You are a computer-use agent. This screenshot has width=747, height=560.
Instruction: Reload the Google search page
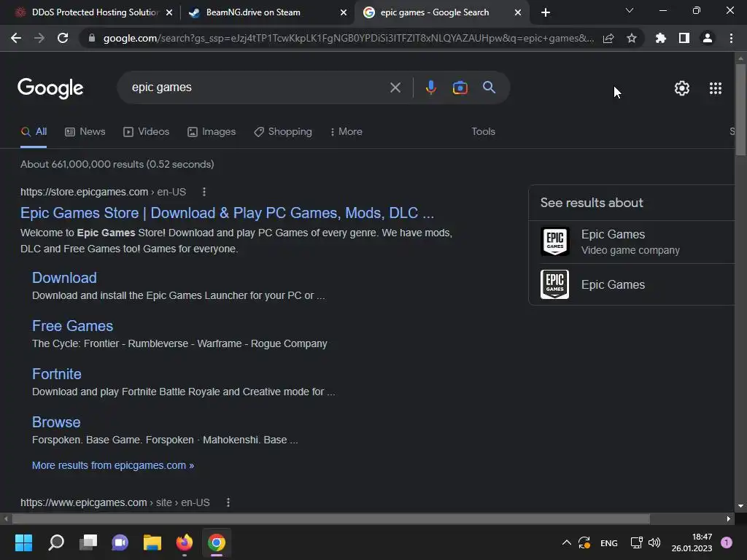coord(63,38)
